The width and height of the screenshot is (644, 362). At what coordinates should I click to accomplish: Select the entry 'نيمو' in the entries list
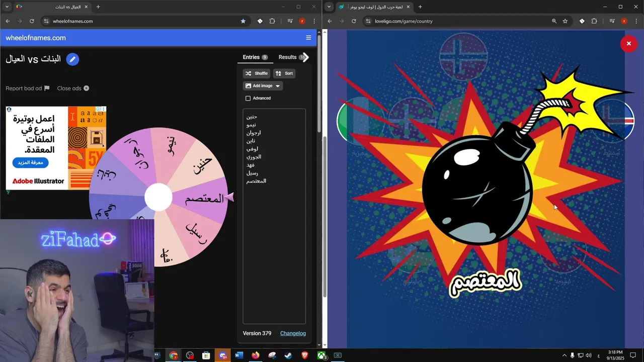251,125
